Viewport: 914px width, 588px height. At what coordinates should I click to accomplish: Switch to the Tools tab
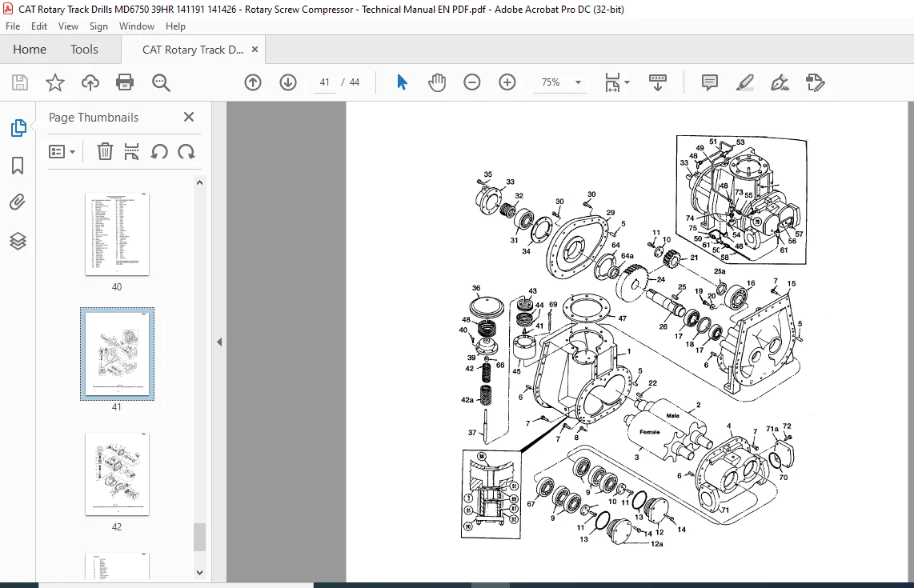tap(85, 50)
